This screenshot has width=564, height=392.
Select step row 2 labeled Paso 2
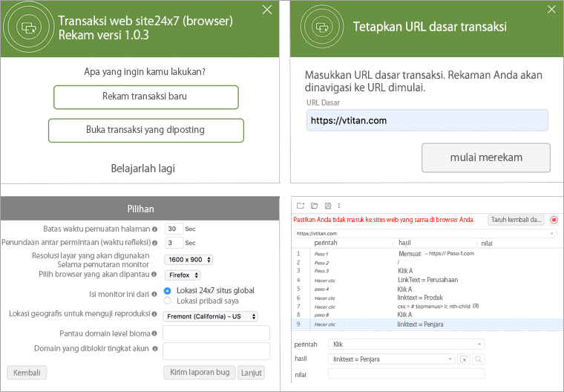tap(427, 263)
